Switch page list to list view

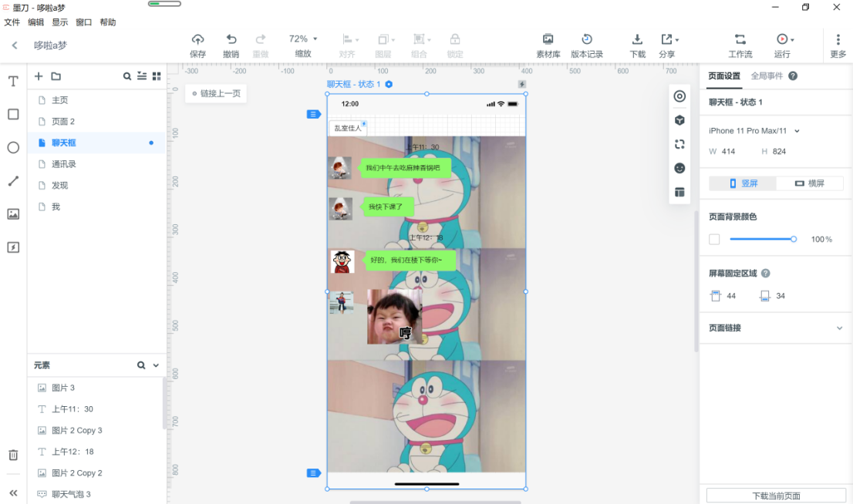point(142,76)
